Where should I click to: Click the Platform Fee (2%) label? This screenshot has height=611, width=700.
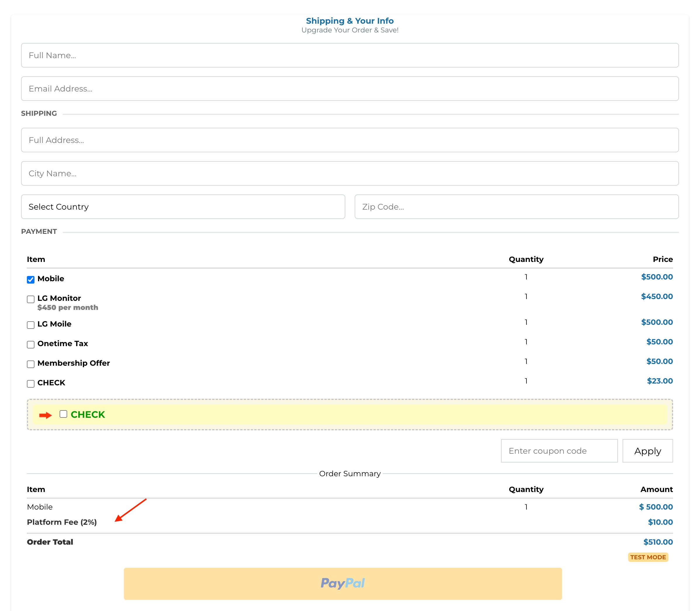(62, 522)
